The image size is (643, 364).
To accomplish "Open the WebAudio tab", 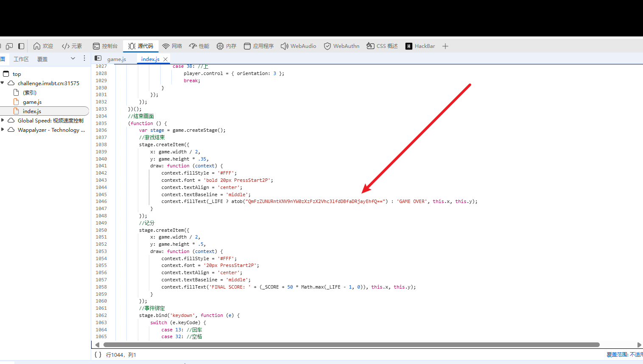I will pyautogui.click(x=299, y=46).
